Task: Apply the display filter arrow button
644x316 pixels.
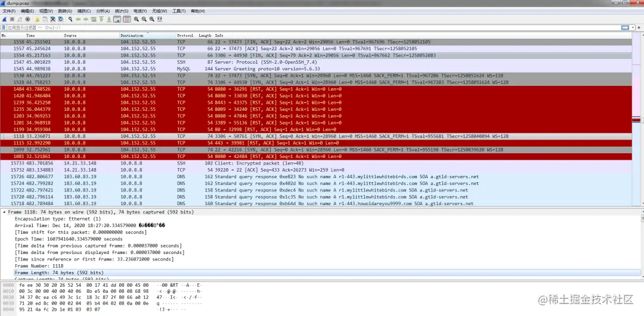Action: (x=625, y=27)
